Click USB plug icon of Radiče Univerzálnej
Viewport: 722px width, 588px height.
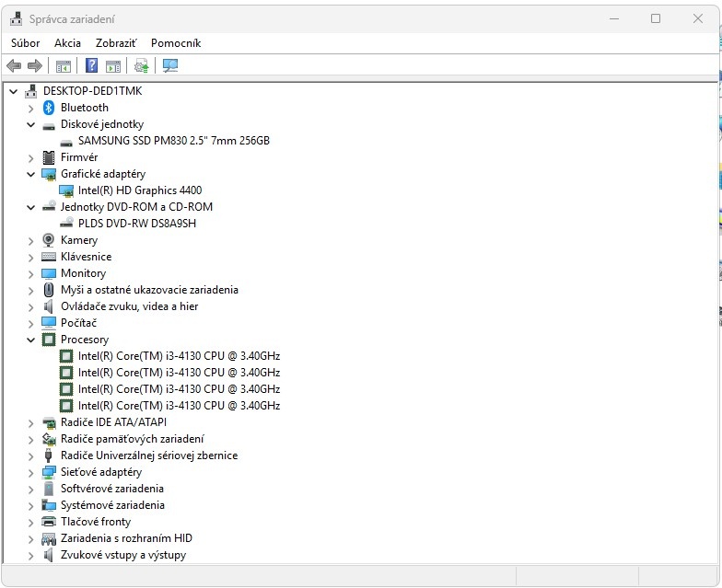(48, 455)
